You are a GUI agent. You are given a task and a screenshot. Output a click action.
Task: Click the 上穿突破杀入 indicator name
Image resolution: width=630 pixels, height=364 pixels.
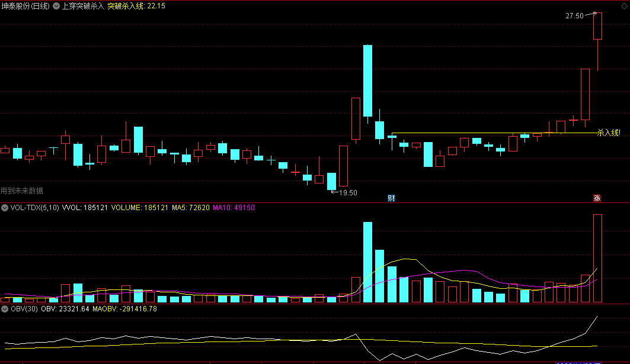(x=83, y=6)
